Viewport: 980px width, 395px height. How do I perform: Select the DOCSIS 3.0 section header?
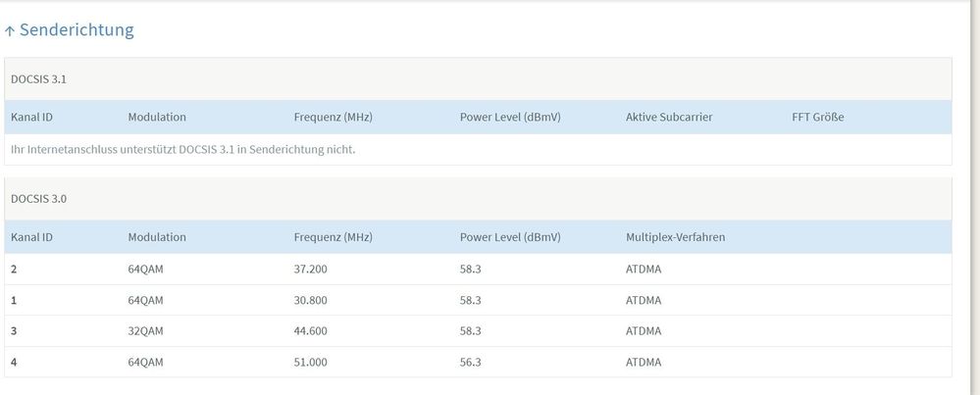(38, 199)
